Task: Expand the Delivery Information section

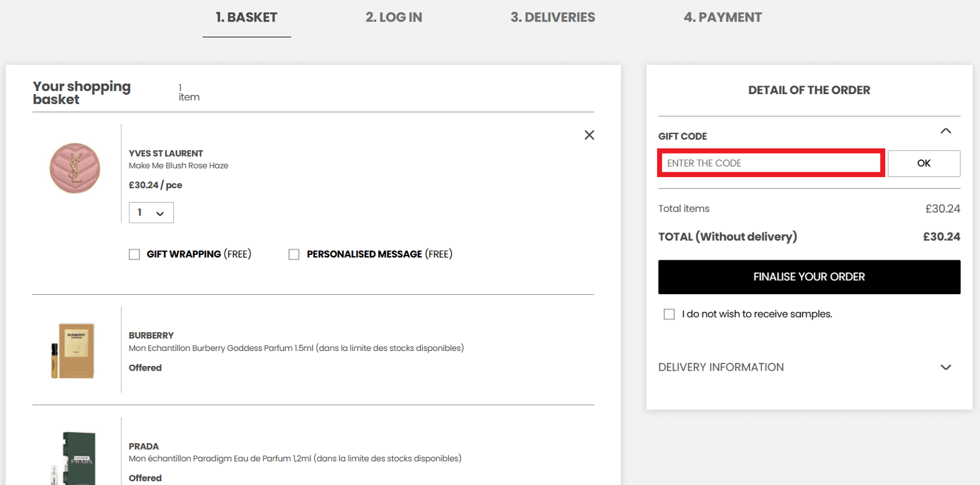Action: [x=945, y=367]
